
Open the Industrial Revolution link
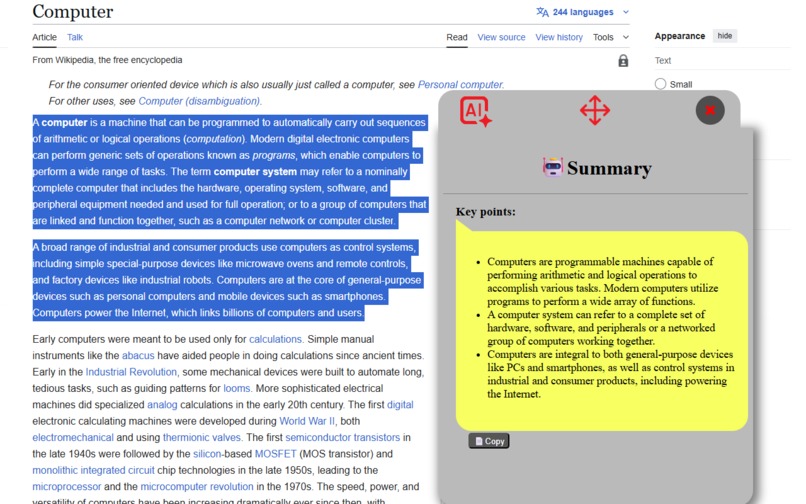tap(131, 372)
